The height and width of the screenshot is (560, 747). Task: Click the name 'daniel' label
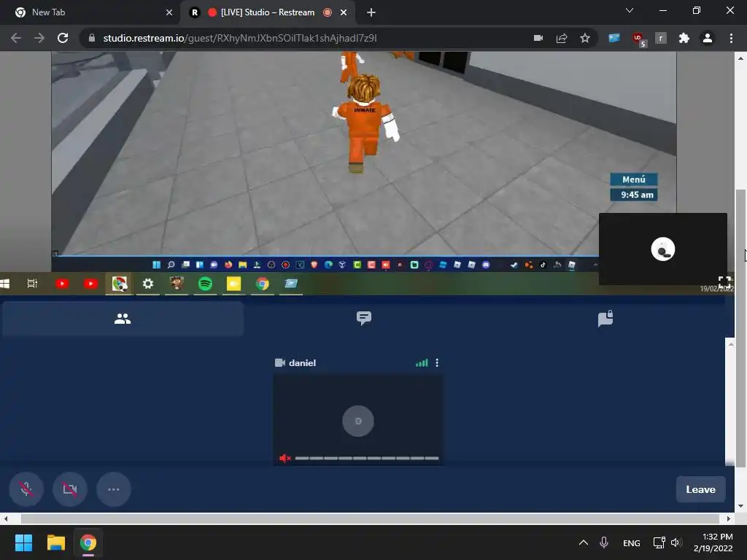[x=302, y=363]
